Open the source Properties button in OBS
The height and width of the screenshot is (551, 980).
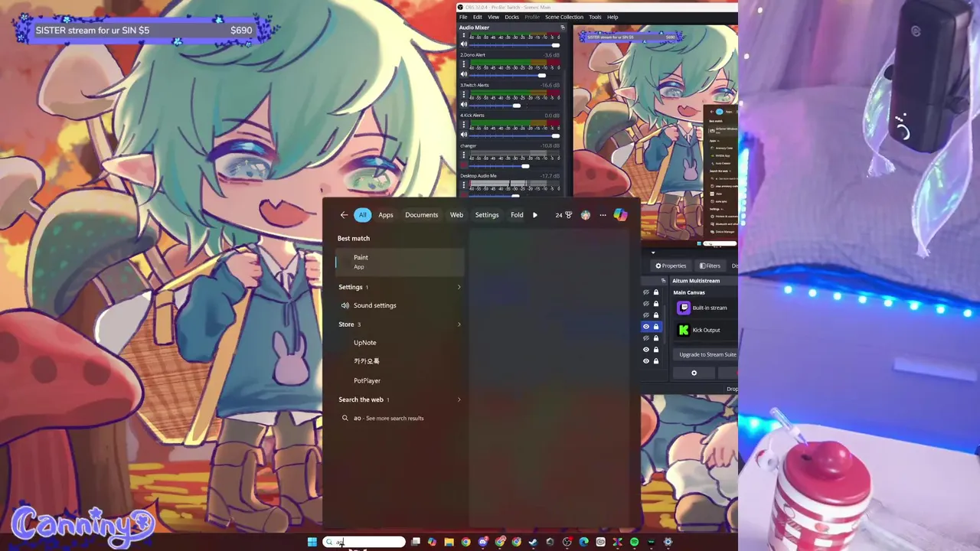click(x=671, y=266)
